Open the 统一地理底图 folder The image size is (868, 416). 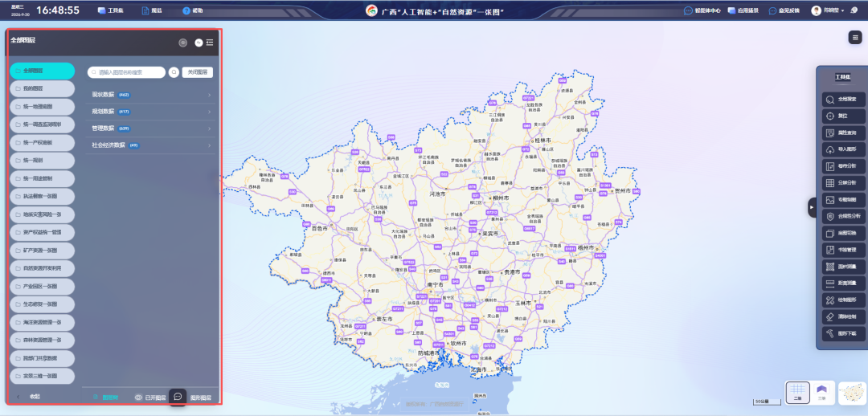(x=42, y=107)
